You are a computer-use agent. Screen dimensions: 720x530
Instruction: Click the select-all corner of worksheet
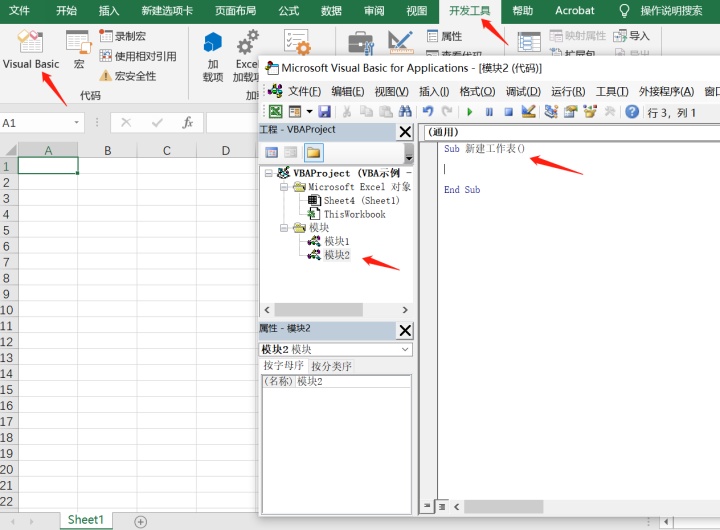coord(9,150)
